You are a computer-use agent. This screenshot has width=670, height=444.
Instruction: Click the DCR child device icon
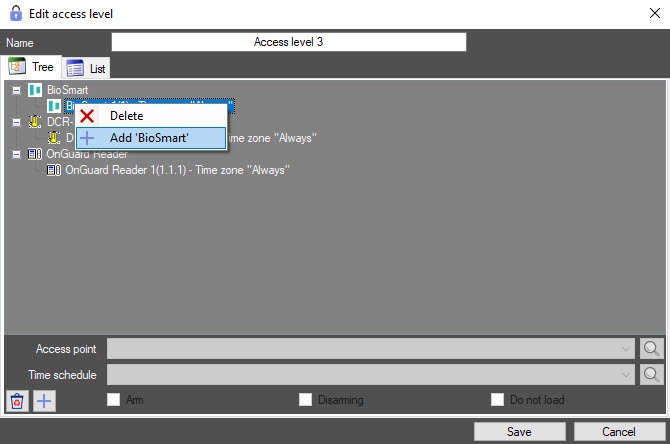coord(54,138)
